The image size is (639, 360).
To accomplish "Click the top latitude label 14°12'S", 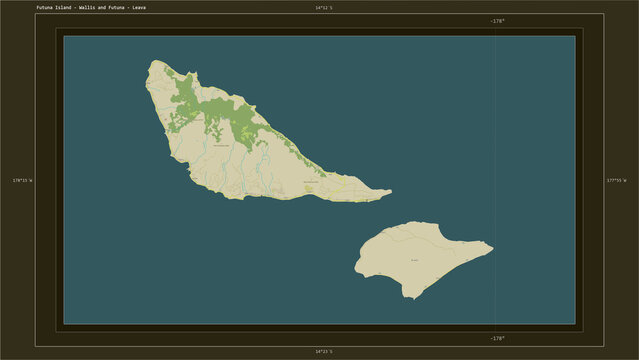I will tap(324, 8).
